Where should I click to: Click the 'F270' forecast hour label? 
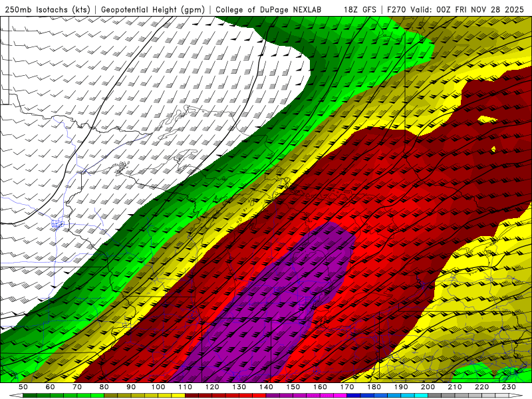396,10
